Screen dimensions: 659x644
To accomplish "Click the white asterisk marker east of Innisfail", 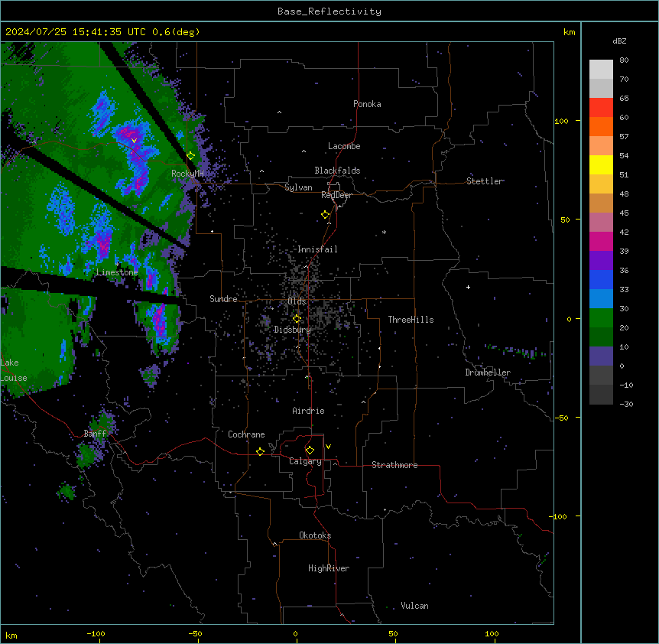I will (384, 232).
